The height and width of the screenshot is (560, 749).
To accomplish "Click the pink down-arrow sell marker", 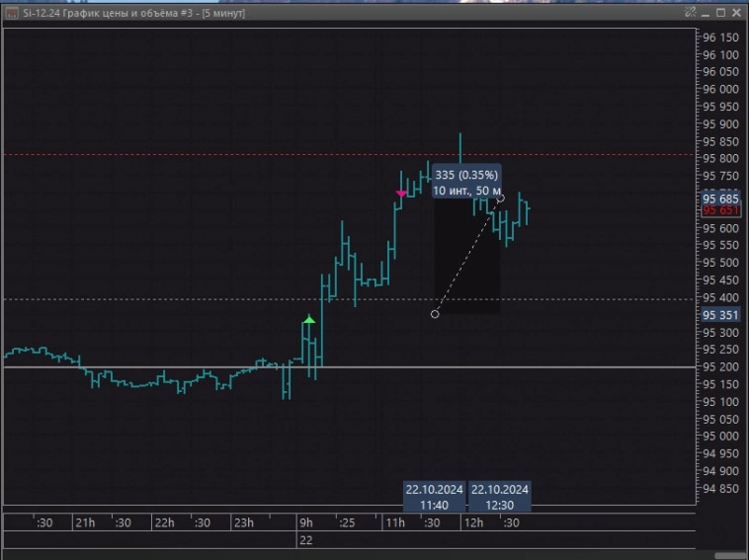I will (400, 195).
